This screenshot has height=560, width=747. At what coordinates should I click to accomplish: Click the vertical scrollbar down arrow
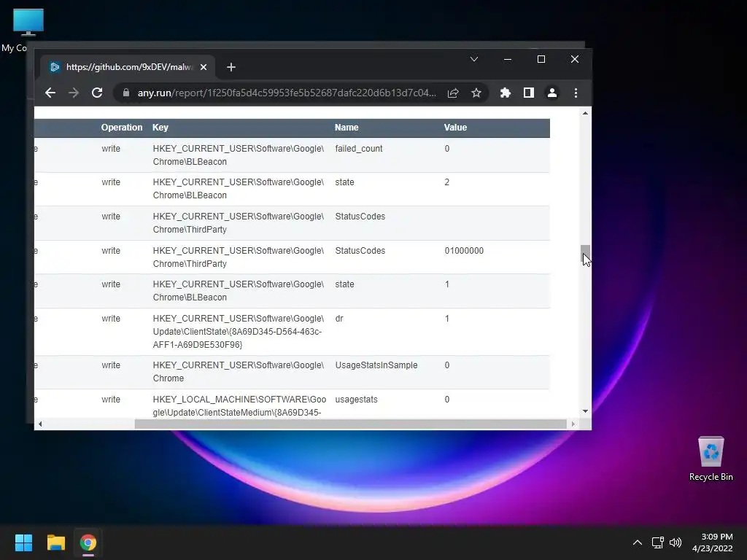(x=586, y=411)
